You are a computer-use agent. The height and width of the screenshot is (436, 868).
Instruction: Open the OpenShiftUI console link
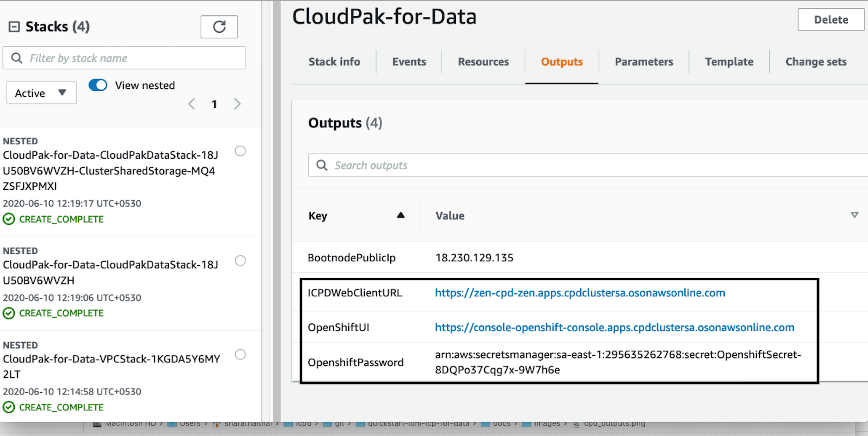coord(614,327)
